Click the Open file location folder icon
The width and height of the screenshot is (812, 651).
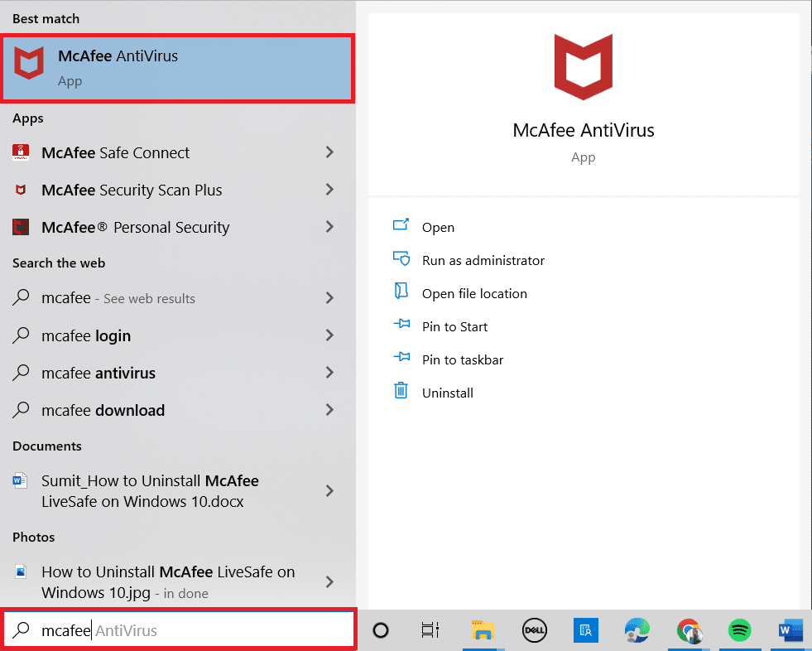coord(401,291)
